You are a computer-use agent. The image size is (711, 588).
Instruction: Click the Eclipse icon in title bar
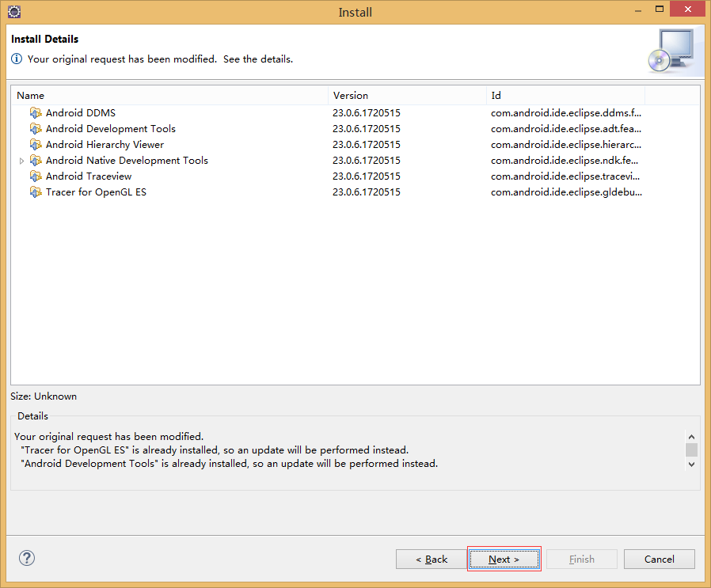point(14,12)
